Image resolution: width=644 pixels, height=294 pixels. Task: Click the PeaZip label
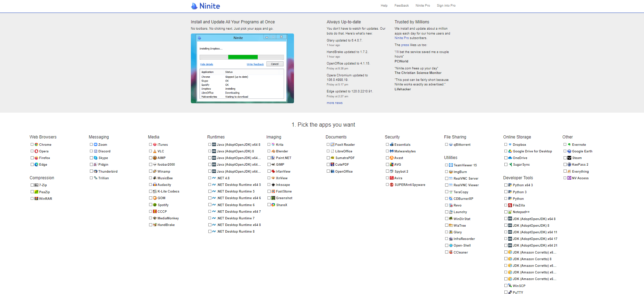coord(45,192)
